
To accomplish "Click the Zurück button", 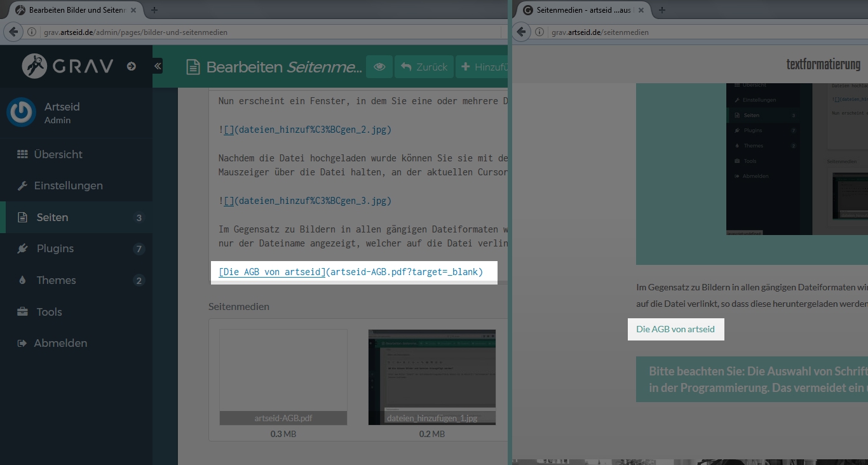I will click(424, 67).
